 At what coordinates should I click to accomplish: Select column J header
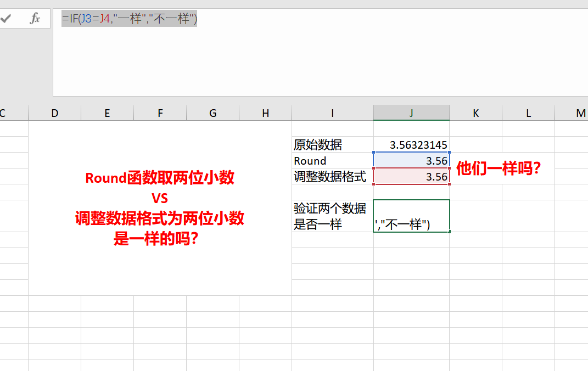pos(411,113)
